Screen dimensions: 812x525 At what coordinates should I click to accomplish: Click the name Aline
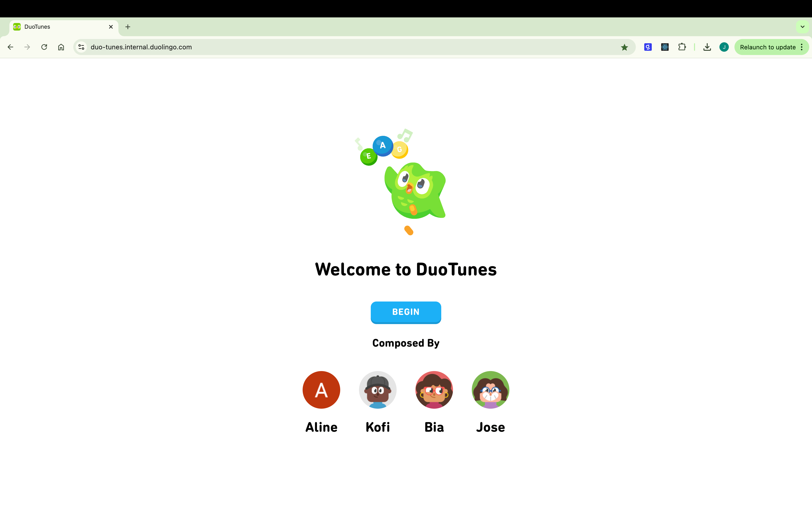321,427
